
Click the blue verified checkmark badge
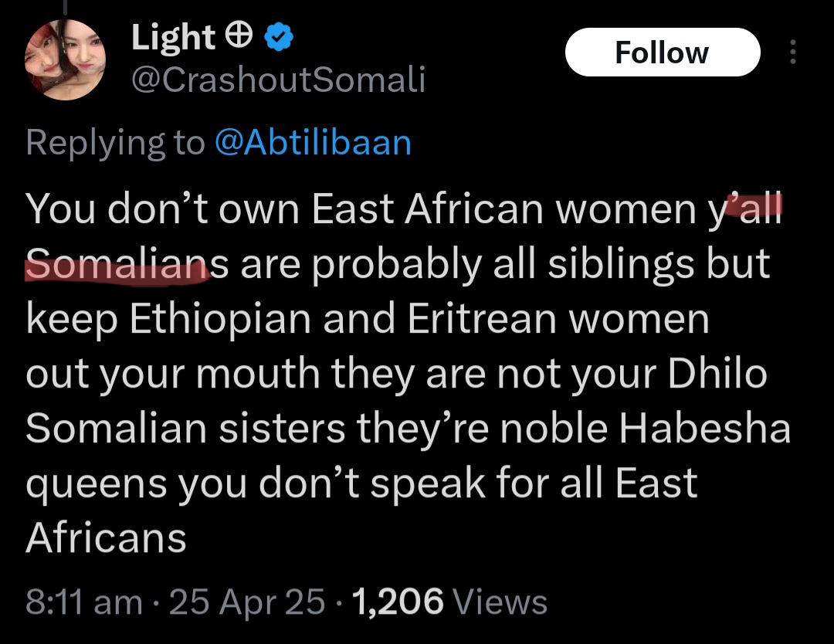277,38
